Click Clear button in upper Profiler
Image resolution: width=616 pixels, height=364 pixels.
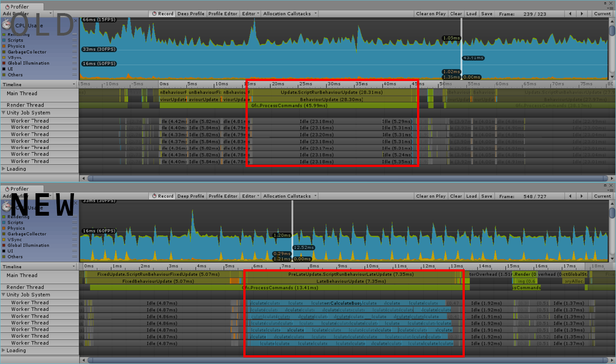click(x=456, y=14)
